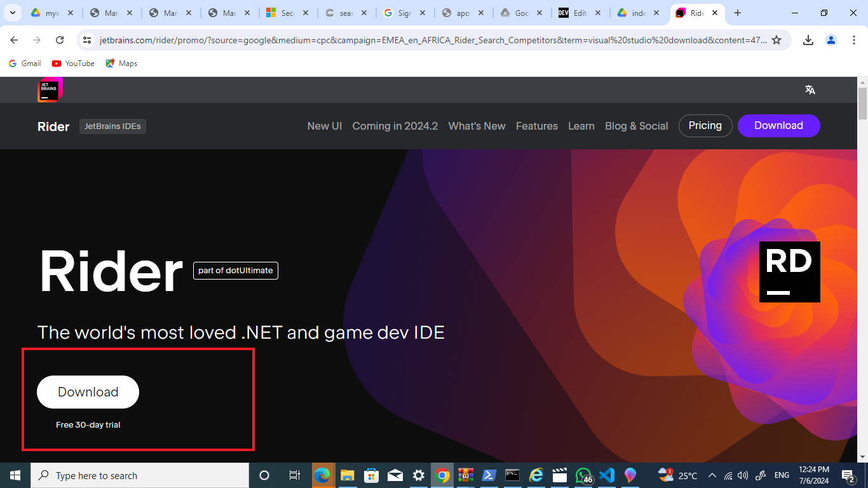
Task: Click the purple Download button in header
Action: pos(779,126)
